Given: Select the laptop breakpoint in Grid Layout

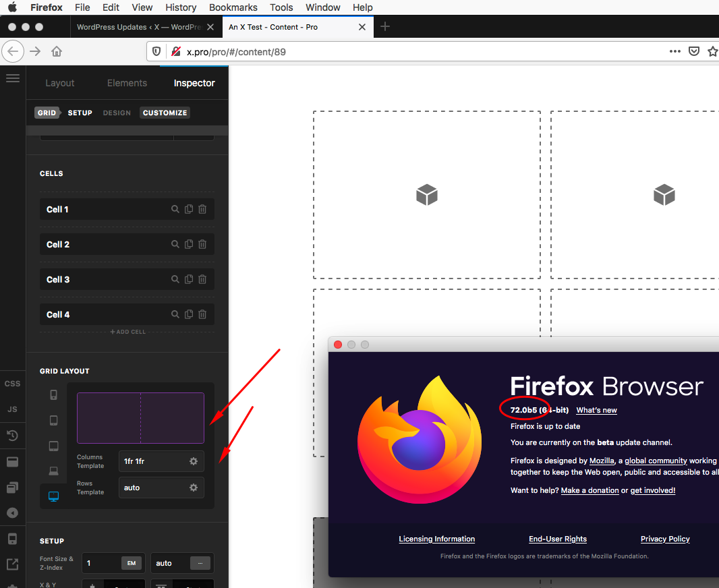Looking at the screenshot, I should pos(54,471).
